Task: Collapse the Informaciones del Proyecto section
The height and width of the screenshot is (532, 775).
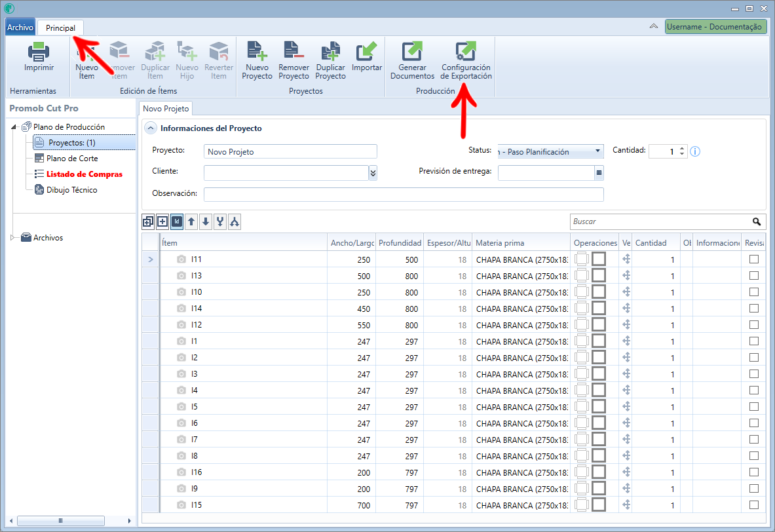Action: 151,128
